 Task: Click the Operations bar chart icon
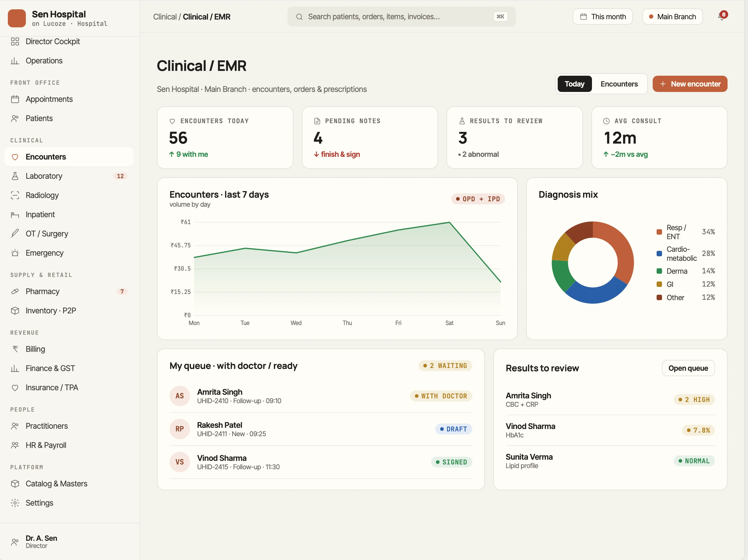click(x=15, y=61)
